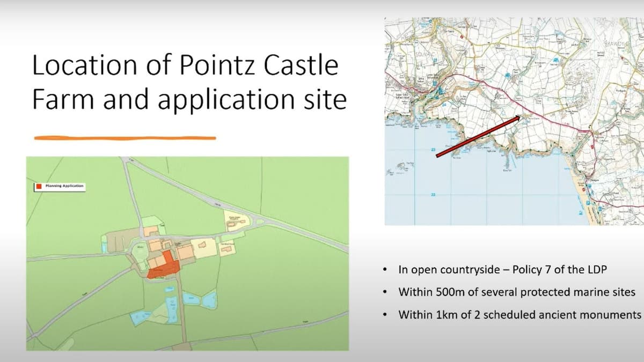Click the grid number 23 in the sea area
This screenshot has width=644, height=362.
(433, 148)
